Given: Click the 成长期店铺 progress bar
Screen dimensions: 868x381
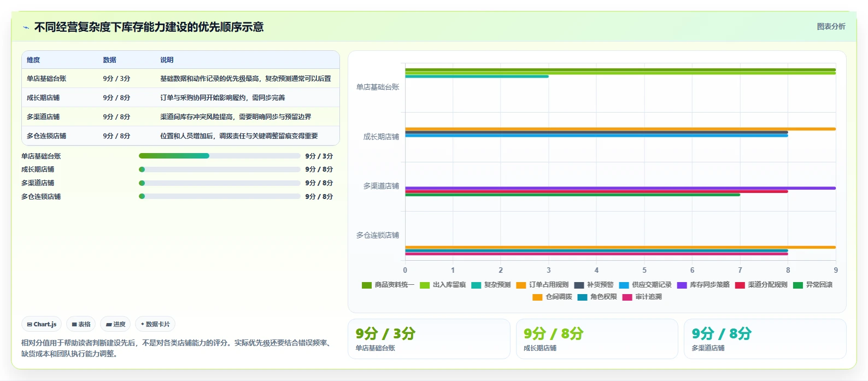Looking at the screenshot, I should click(220, 169).
